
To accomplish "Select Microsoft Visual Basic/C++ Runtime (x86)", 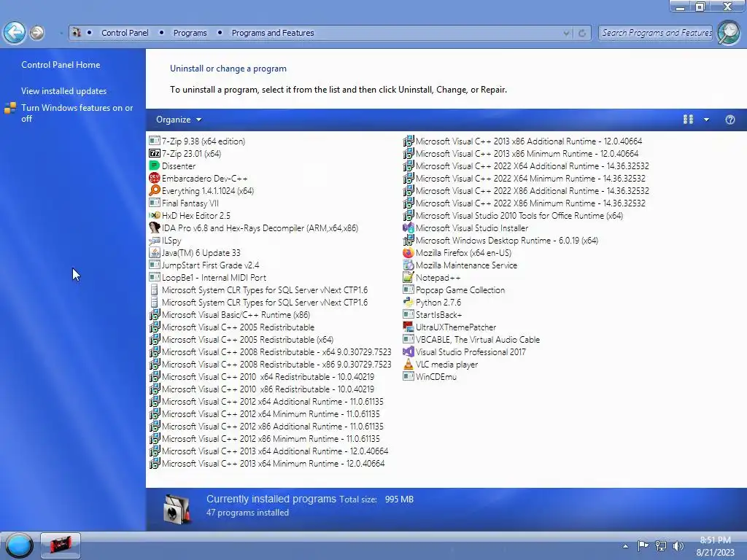I will click(x=230, y=314).
